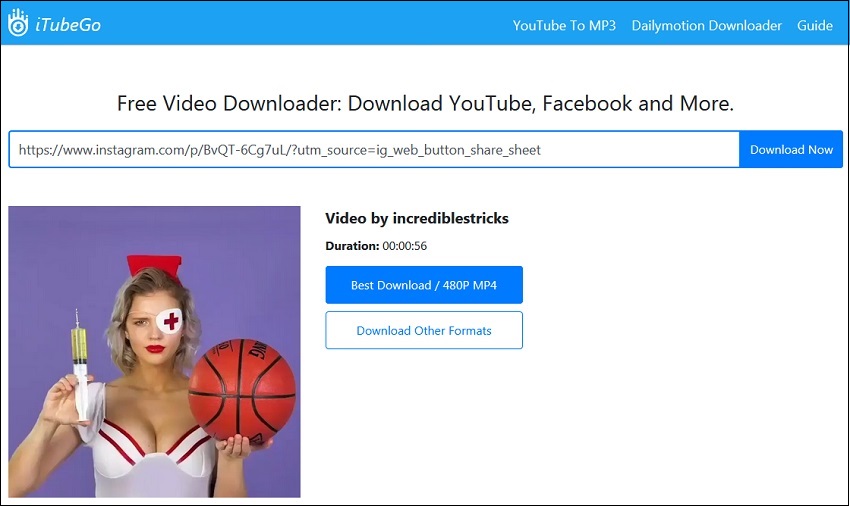Open the YouTube To MP3 page
This screenshot has height=506, width=850.
coord(564,25)
